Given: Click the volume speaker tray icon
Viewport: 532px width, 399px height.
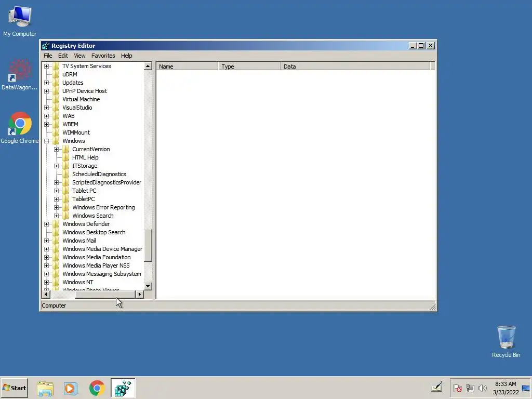Looking at the screenshot, I should pos(483,388).
